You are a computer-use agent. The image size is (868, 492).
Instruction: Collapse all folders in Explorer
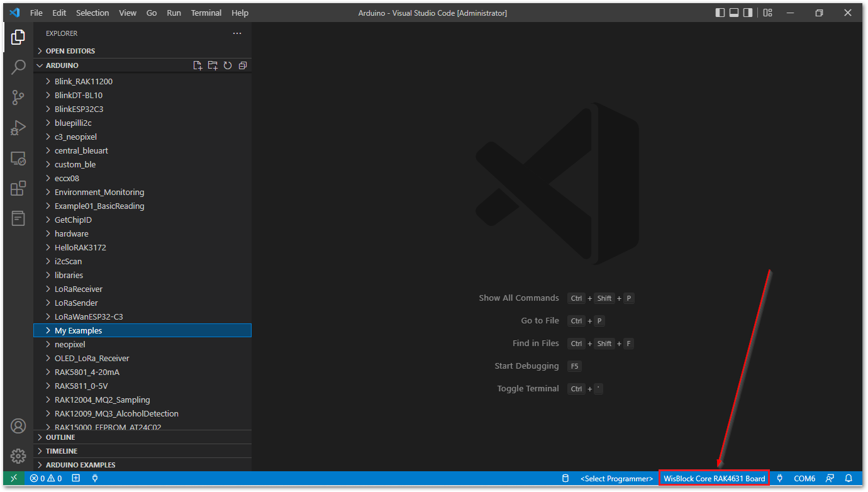pos(243,65)
